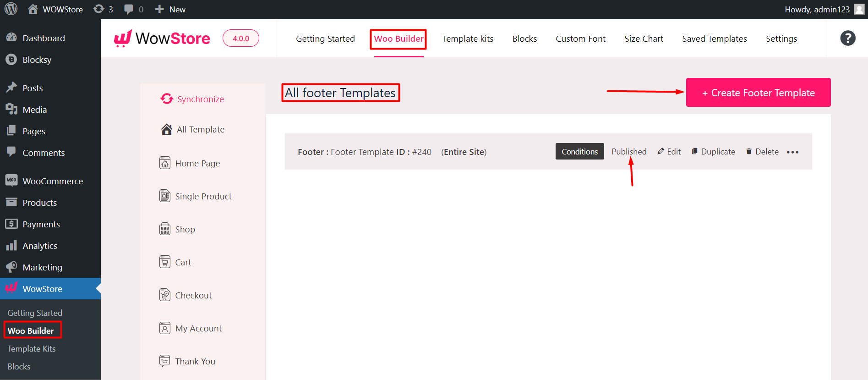Go to Custom Font tab
Viewport: 868px width, 380px height.
click(580, 39)
